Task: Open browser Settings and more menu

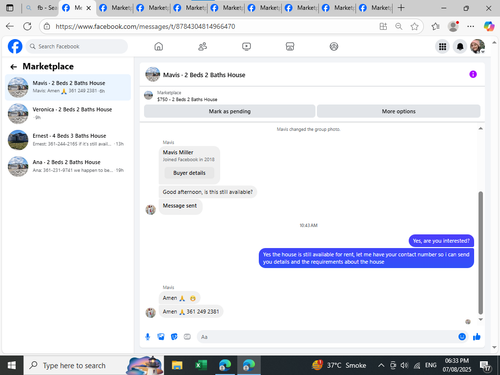Action: coord(470,26)
